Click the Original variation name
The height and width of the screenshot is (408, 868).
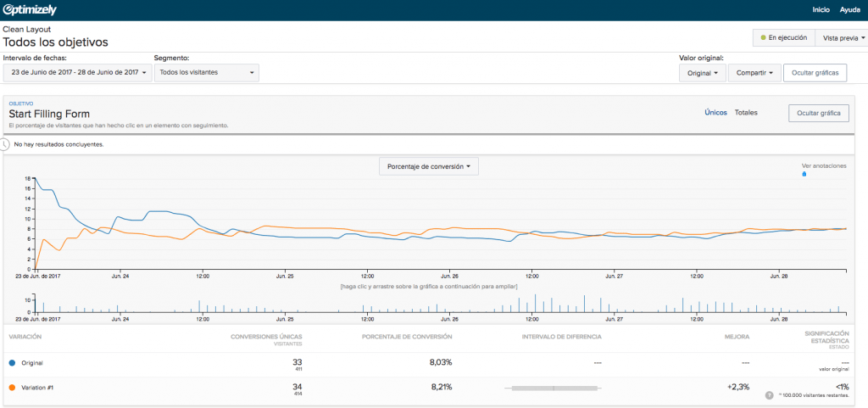coord(32,363)
